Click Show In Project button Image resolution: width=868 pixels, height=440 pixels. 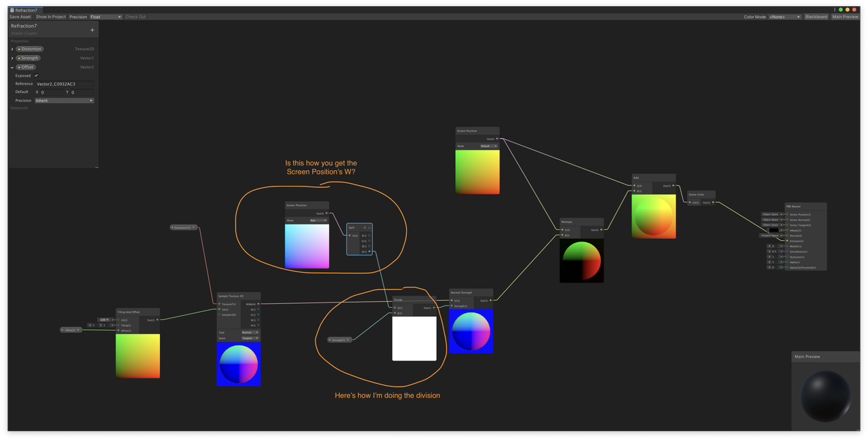point(51,17)
